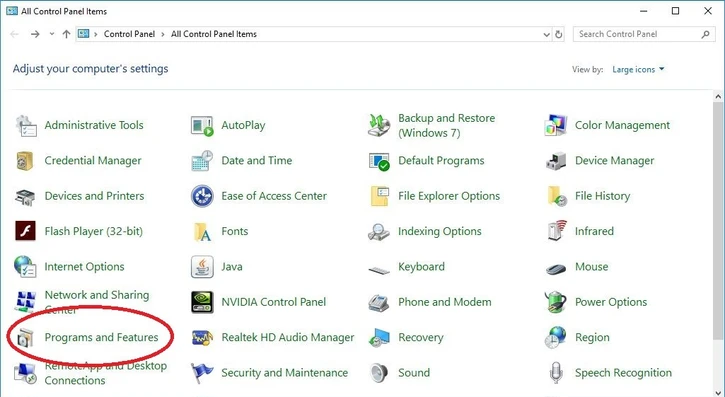Viewport: 725px width, 397px height.
Task: Open the Flash Player icon
Action: pyautogui.click(x=25, y=231)
